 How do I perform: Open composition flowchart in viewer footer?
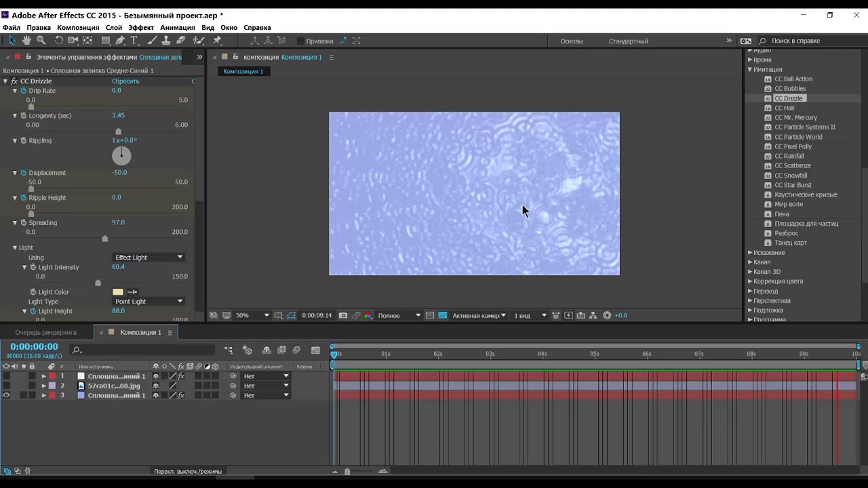tap(593, 315)
